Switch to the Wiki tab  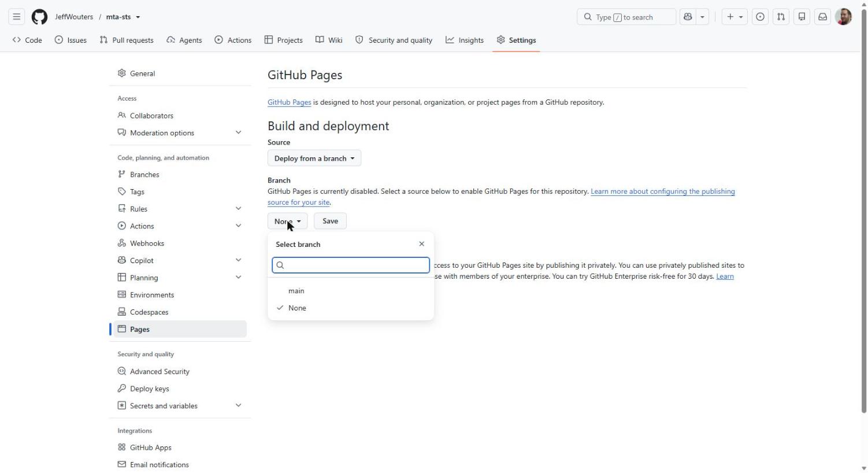point(329,40)
